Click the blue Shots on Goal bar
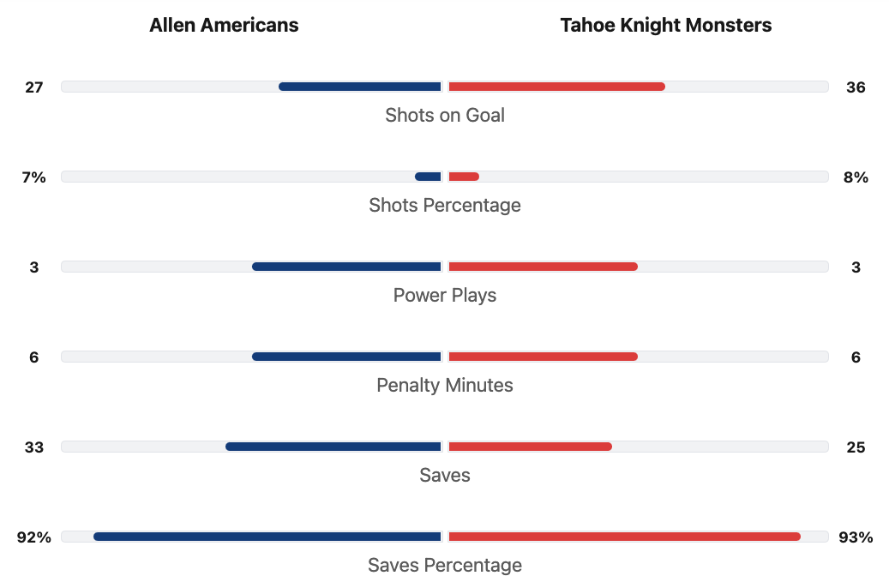889x588 pixels. click(360, 87)
